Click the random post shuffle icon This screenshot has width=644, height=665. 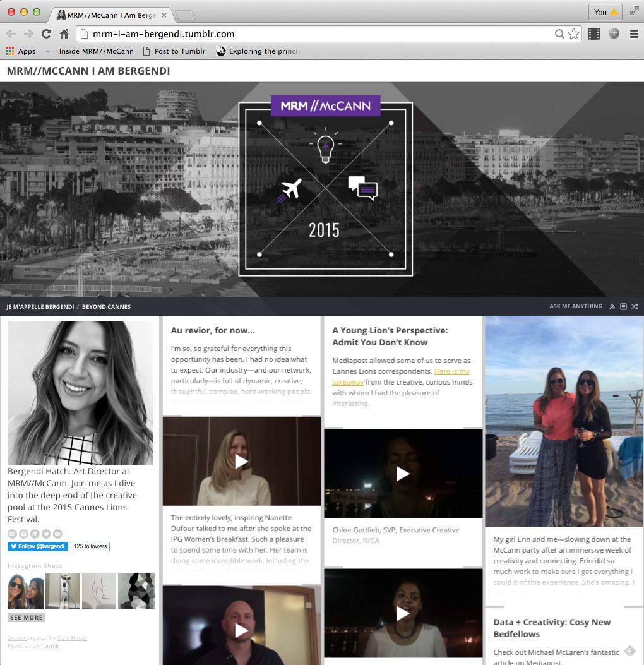coord(635,307)
